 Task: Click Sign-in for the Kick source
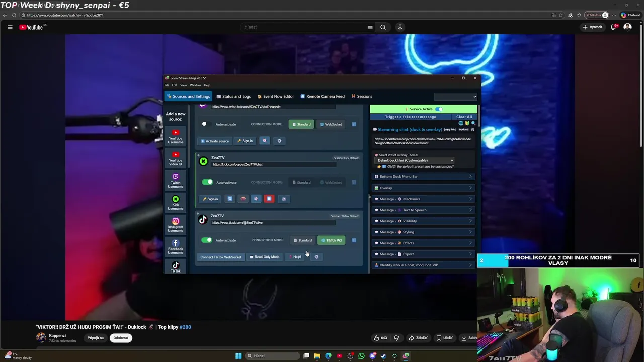pyautogui.click(x=210, y=199)
